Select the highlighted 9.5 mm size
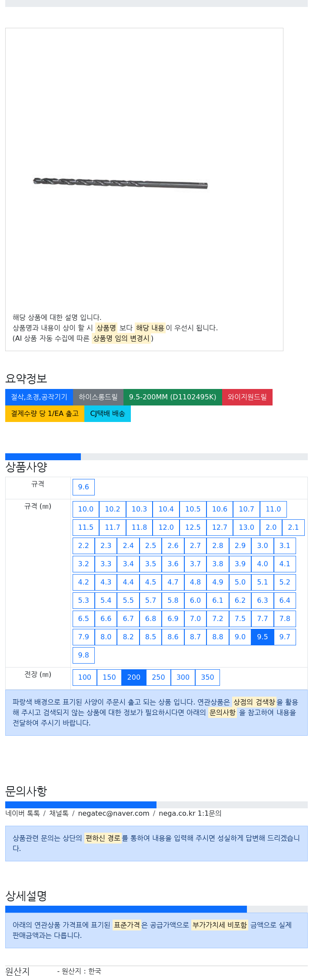Viewport: 313px width, 980px height. [263, 637]
